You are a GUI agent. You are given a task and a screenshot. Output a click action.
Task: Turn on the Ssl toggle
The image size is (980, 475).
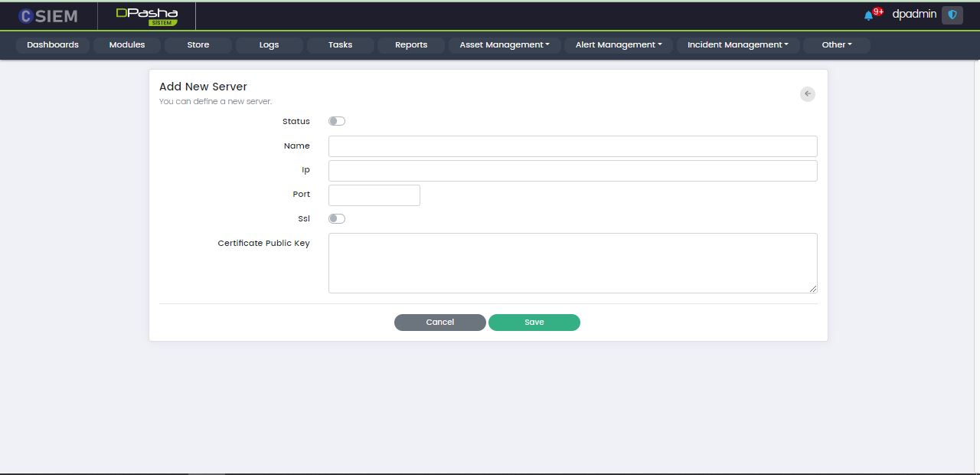point(337,218)
